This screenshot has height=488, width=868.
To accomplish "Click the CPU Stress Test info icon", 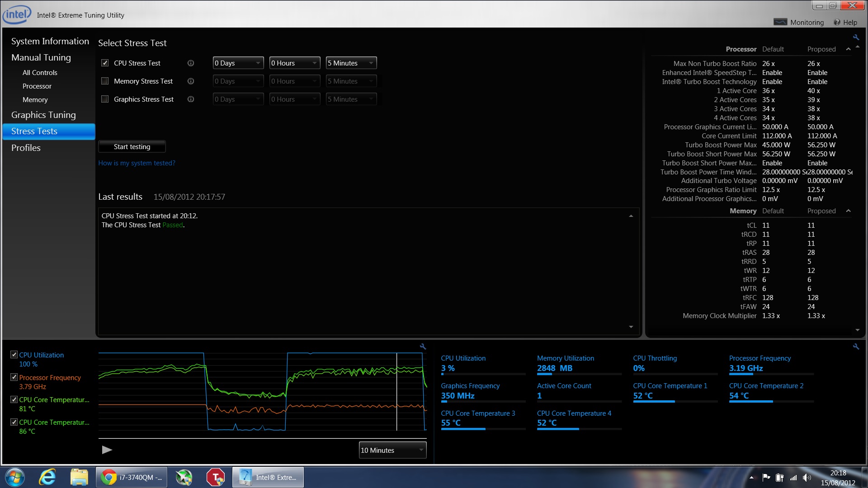I will point(191,63).
